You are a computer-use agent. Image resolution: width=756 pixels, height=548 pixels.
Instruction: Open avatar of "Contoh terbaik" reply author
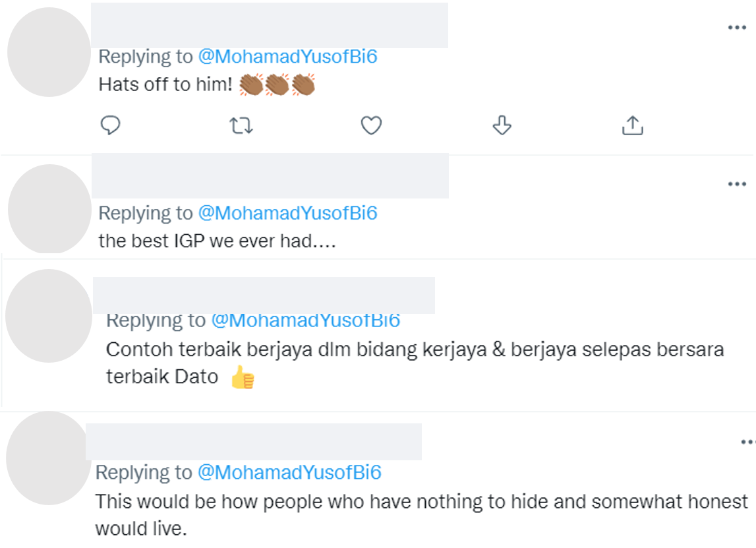click(49, 315)
